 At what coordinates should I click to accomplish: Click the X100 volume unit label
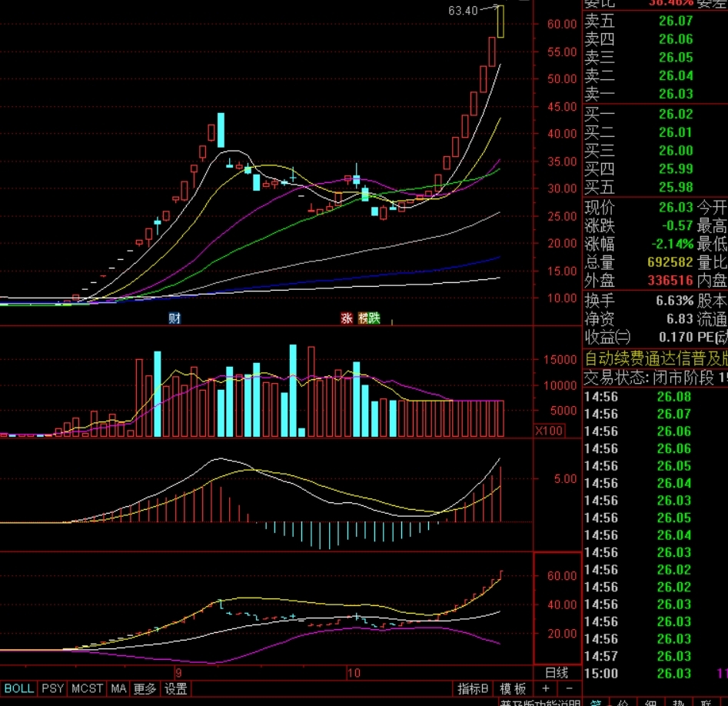(x=549, y=431)
